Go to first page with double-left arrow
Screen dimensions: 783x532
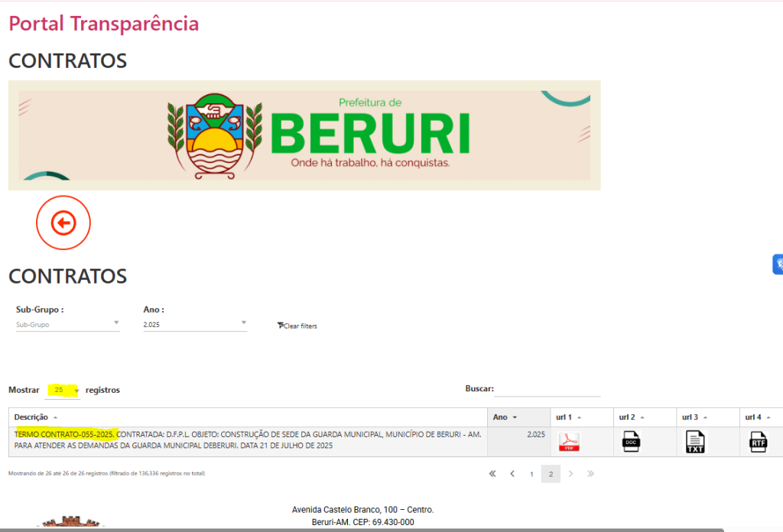click(493, 474)
